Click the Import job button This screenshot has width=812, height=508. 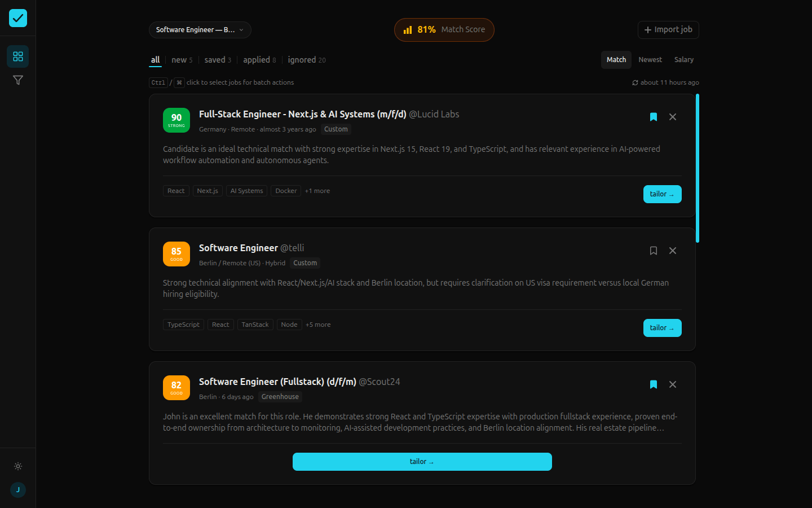click(668, 29)
